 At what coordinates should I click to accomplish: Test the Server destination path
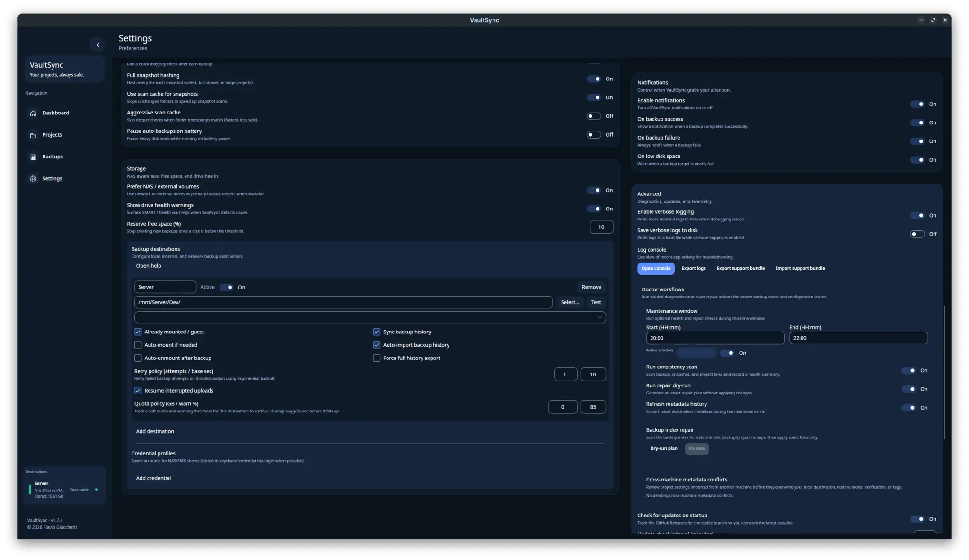point(596,302)
